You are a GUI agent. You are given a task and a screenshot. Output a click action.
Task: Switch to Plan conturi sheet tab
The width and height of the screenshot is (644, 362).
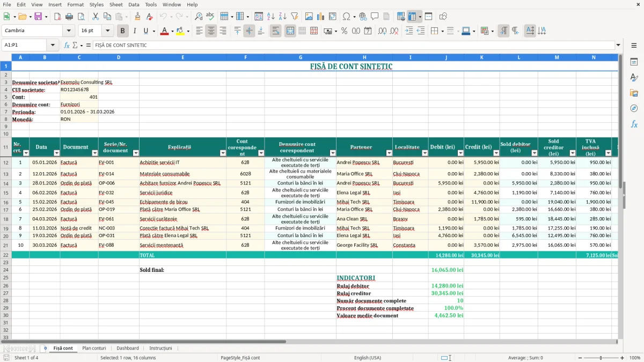[94, 349]
